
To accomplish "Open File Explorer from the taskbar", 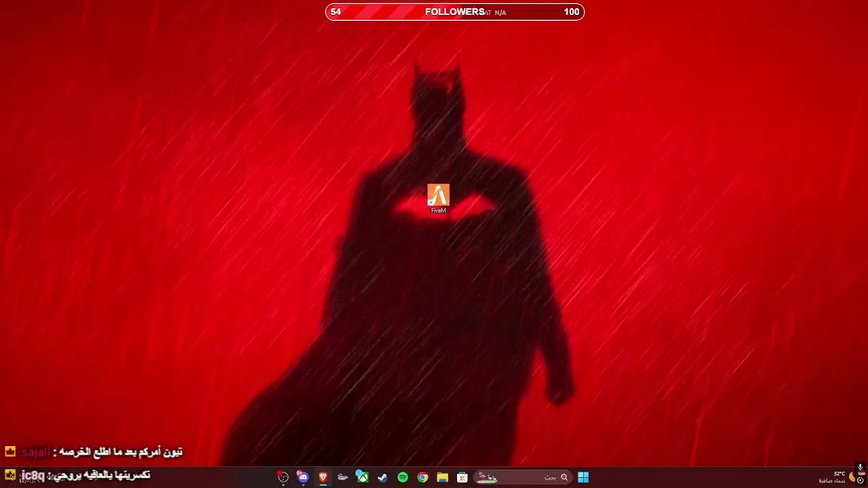I will (x=442, y=477).
